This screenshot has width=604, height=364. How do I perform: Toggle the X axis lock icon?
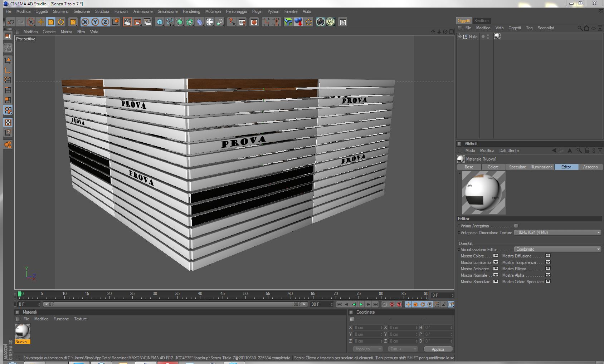(85, 22)
